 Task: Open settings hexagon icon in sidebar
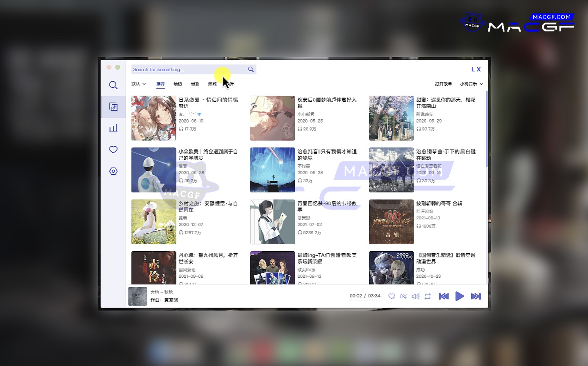(x=114, y=171)
